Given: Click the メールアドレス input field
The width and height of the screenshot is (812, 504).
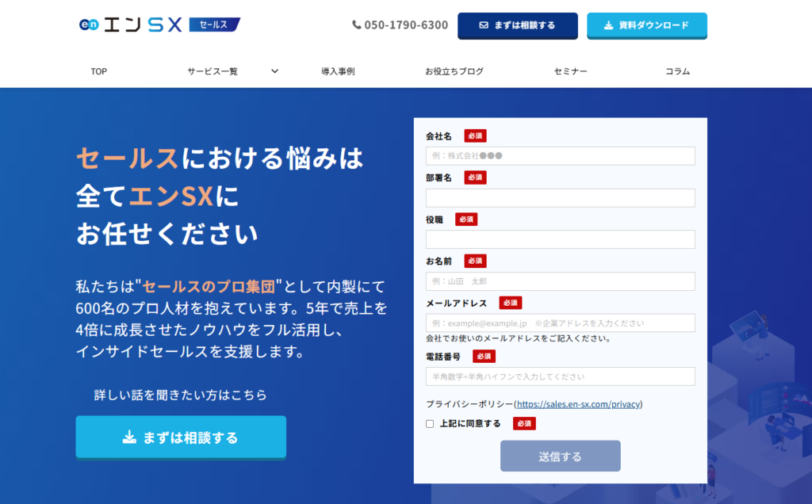Looking at the screenshot, I should 560,322.
